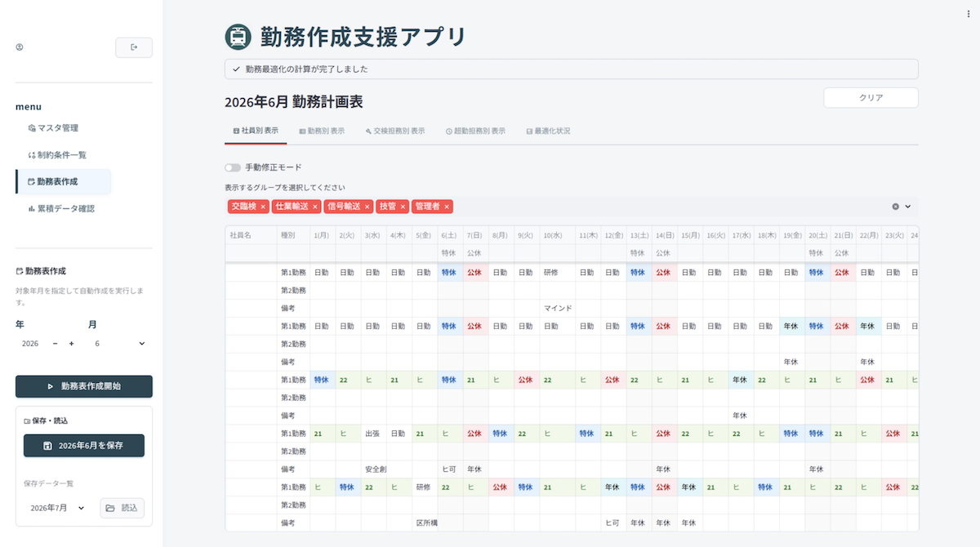The width and height of the screenshot is (980, 547).
Task: Click the 14(日) date column header
Action: click(x=664, y=235)
